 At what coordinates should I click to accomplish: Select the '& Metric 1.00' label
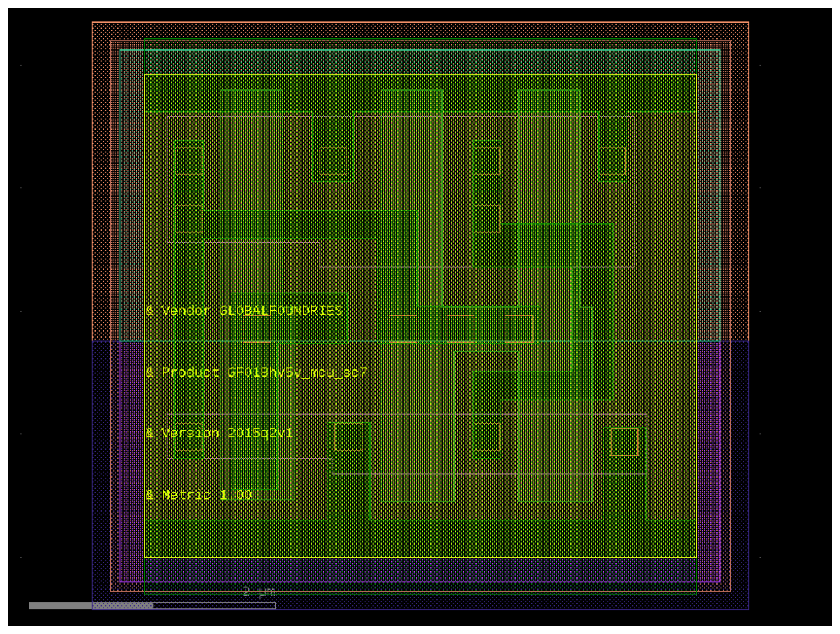pos(199,495)
